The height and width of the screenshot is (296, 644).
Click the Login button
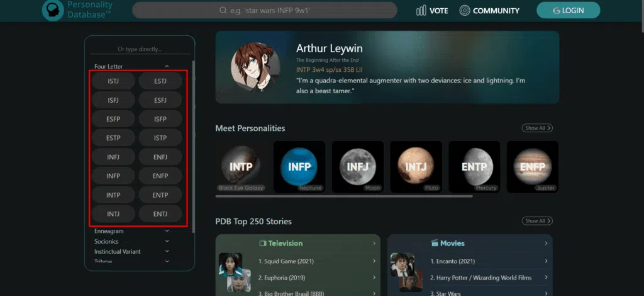pyautogui.click(x=568, y=10)
